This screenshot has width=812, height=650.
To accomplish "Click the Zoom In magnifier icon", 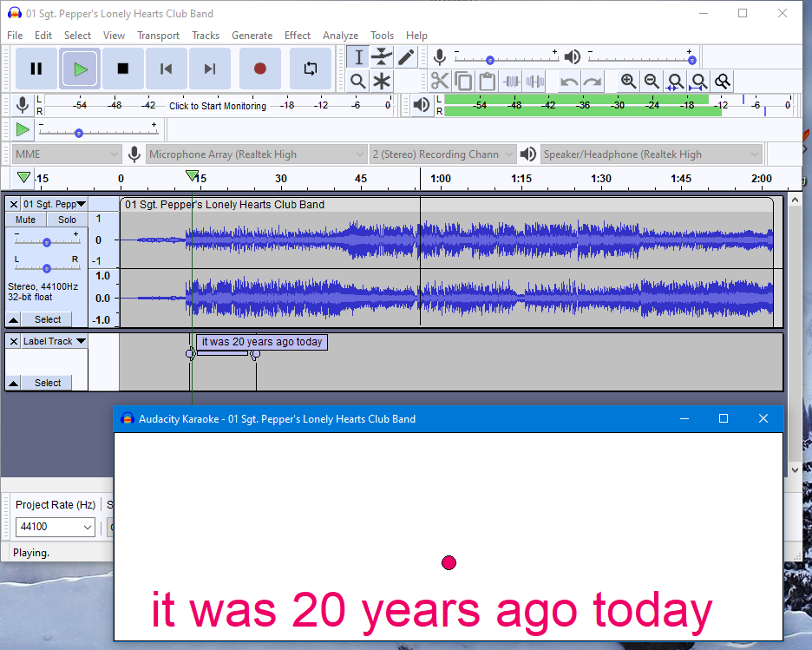I will click(x=628, y=81).
